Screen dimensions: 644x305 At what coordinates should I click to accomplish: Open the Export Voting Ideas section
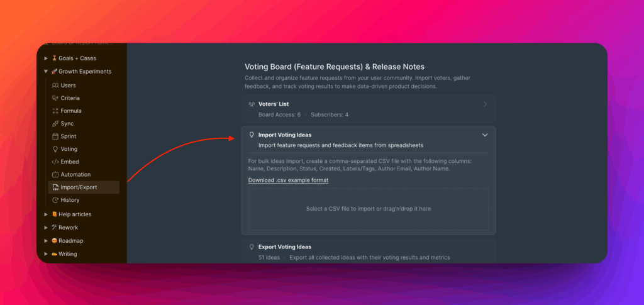[x=284, y=247]
